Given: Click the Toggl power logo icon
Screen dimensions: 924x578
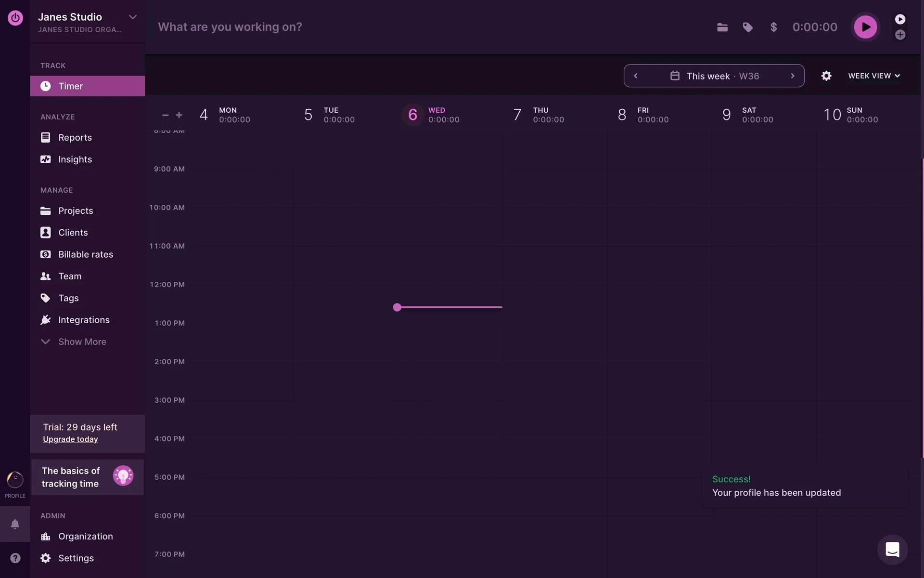Looking at the screenshot, I should 15,18.
